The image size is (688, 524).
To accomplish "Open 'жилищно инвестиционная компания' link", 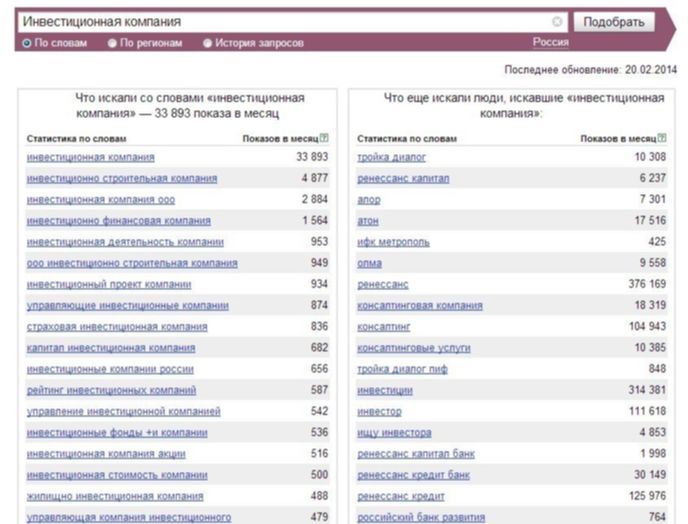I will pos(115,496).
